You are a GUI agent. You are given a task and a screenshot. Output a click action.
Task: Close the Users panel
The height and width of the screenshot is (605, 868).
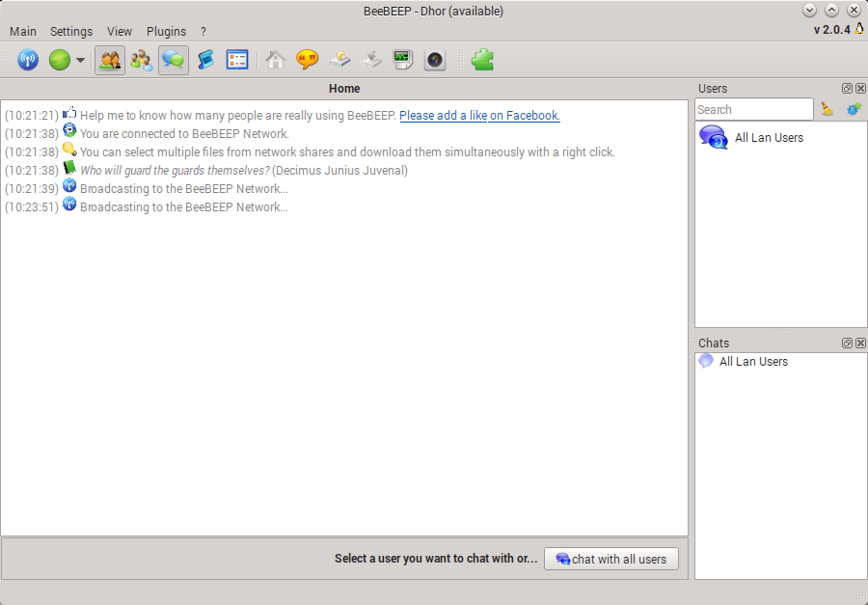pos(861,89)
